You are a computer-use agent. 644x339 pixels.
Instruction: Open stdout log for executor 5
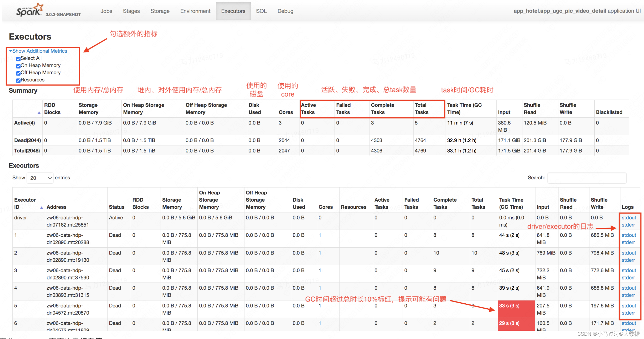(629, 306)
